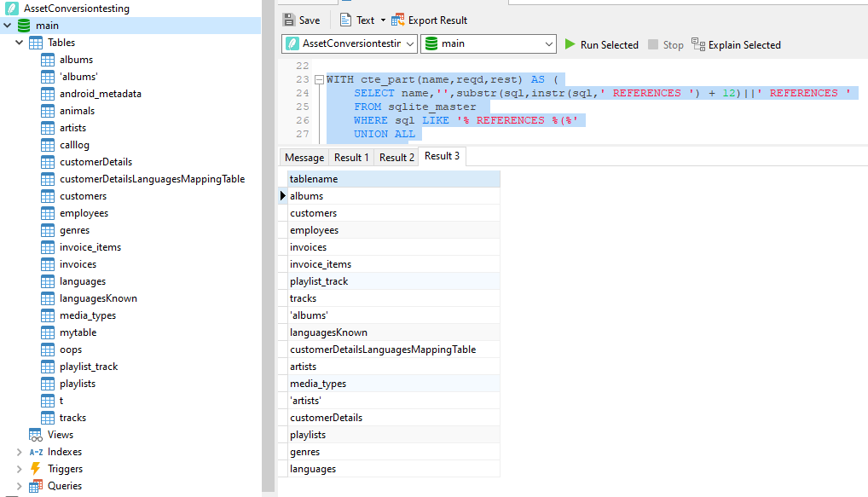Image resolution: width=868 pixels, height=497 pixels.
Task: Click the Queries icon in tree
Action: click(36, 486)
